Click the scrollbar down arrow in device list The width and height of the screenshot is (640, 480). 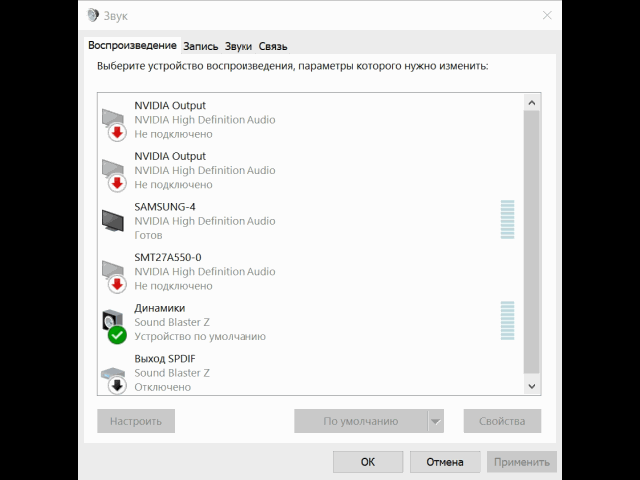point(531,386)
